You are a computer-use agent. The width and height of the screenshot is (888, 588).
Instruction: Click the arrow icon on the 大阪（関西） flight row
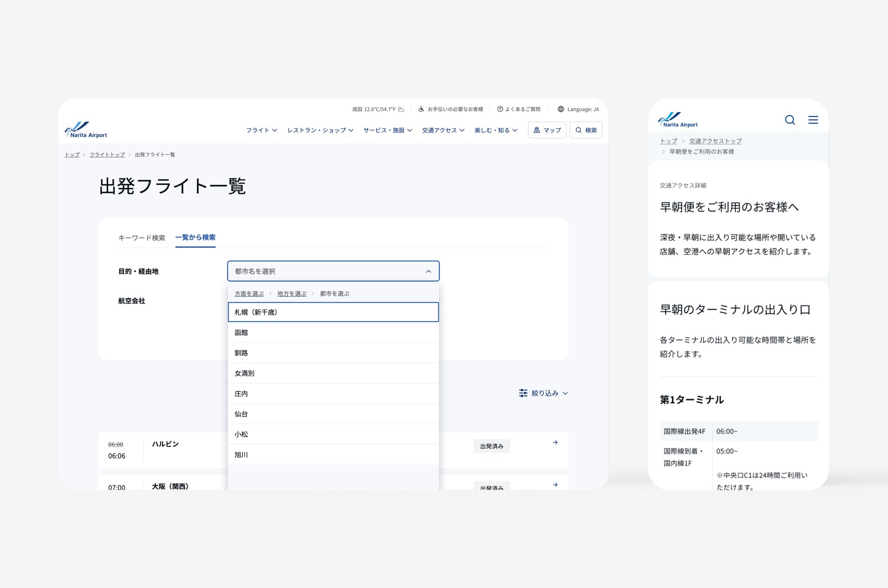[555, 485]
